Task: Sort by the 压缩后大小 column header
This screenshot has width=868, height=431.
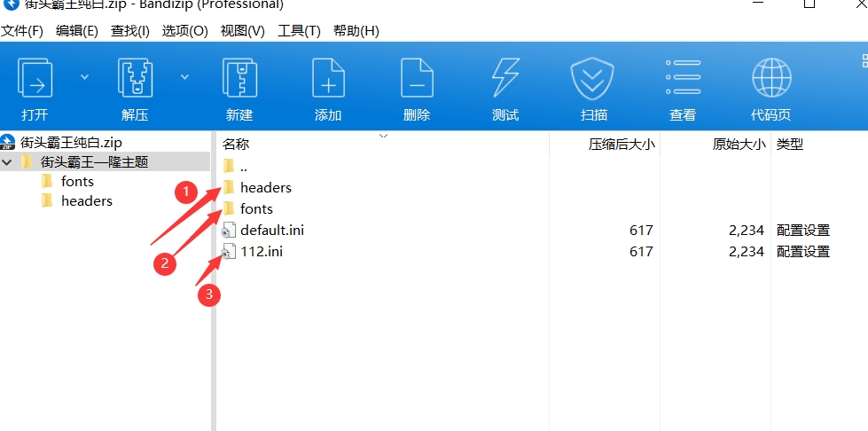Action: point(622,144)
